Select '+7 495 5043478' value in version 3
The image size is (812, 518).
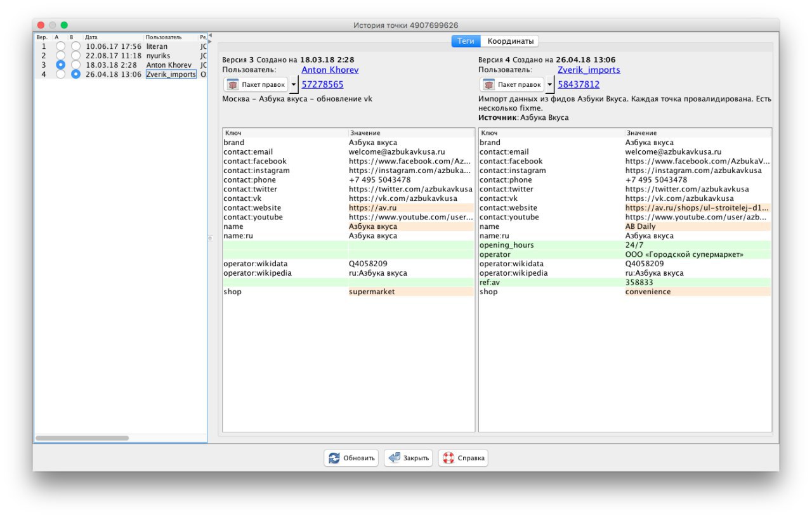410,180
